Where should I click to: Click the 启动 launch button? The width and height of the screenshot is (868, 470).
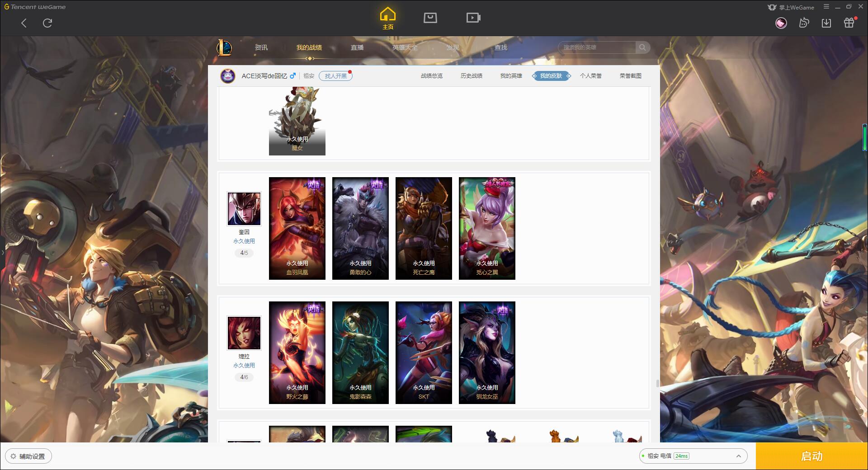pyautogui.click(x=812, y=456)
